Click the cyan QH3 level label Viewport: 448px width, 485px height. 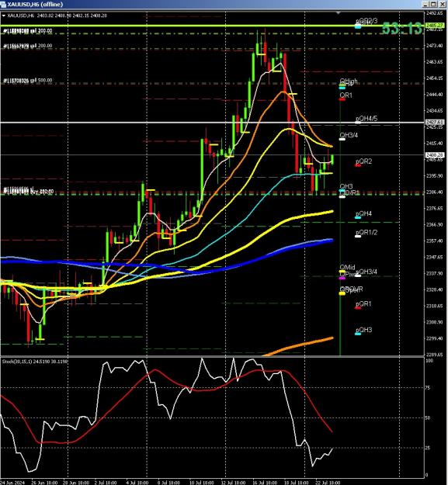click(346, 186)
